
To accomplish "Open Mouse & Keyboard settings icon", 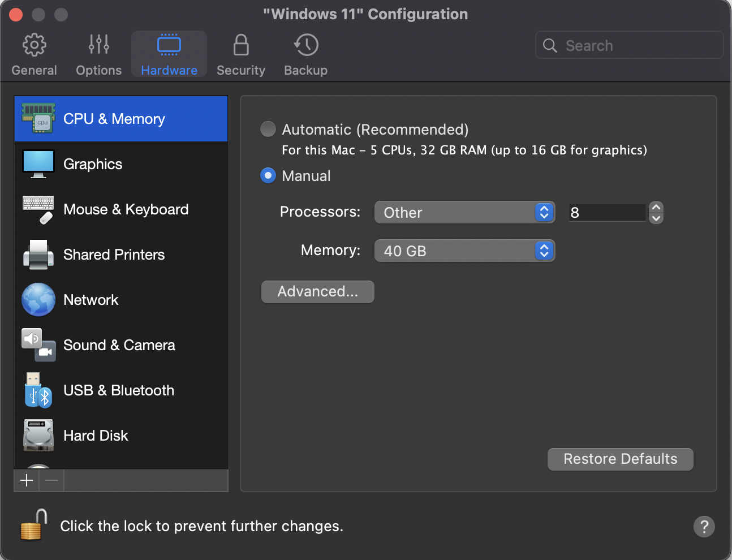I will tap(38, 209).
